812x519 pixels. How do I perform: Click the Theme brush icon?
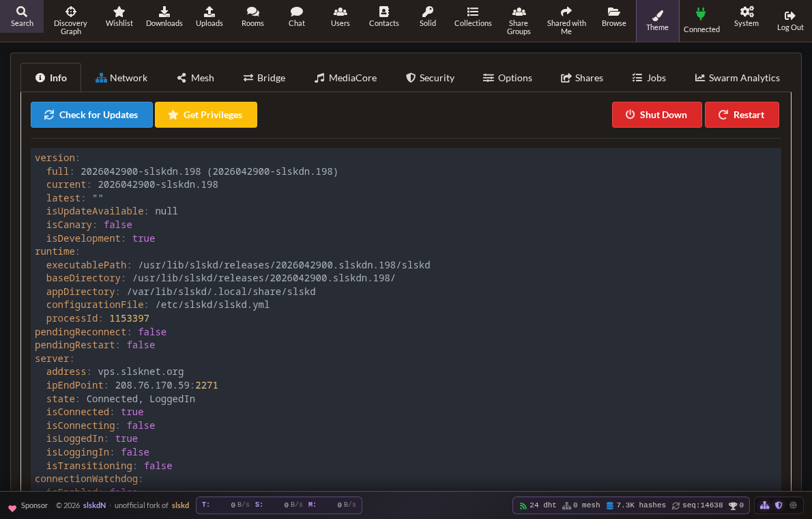pos(657,16)
